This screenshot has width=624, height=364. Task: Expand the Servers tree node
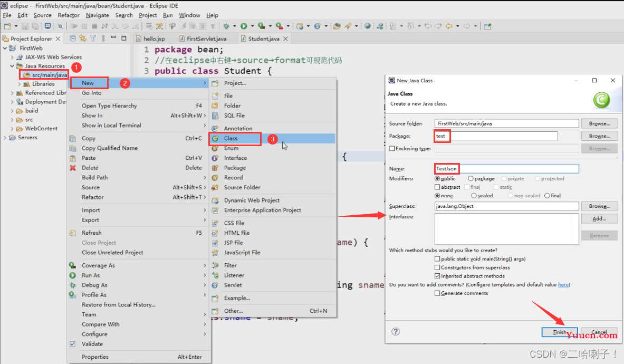6,138
